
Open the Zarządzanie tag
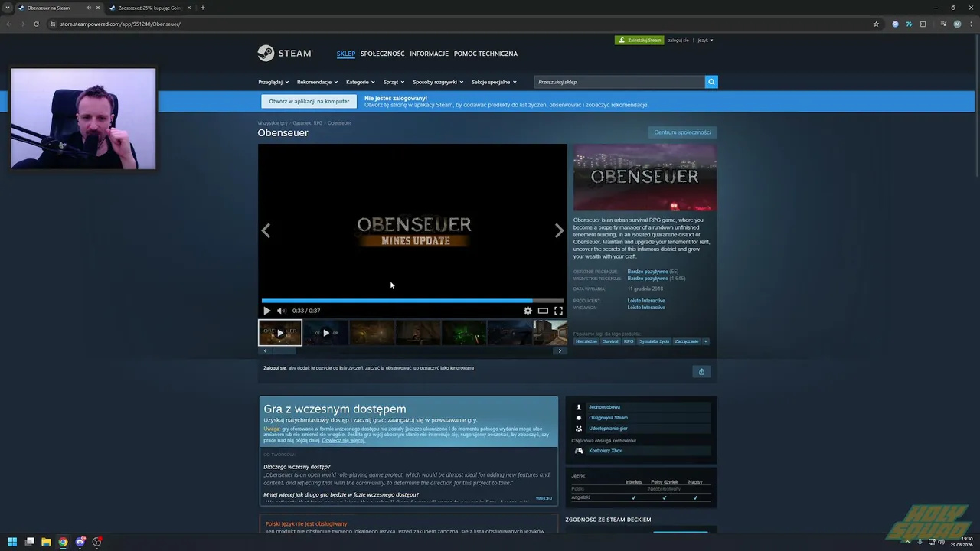click(x=687, y=341)
